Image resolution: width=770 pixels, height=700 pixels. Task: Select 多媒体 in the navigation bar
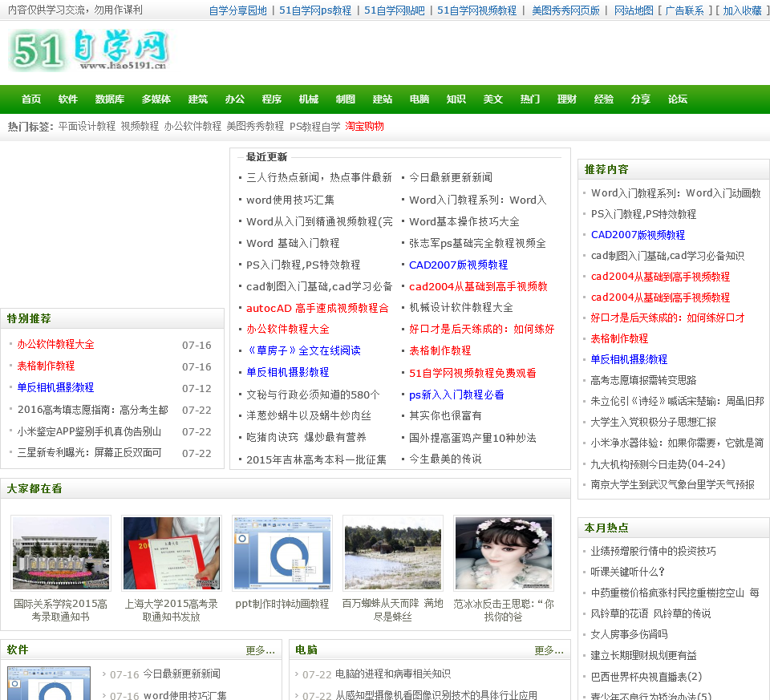[156, 99]
